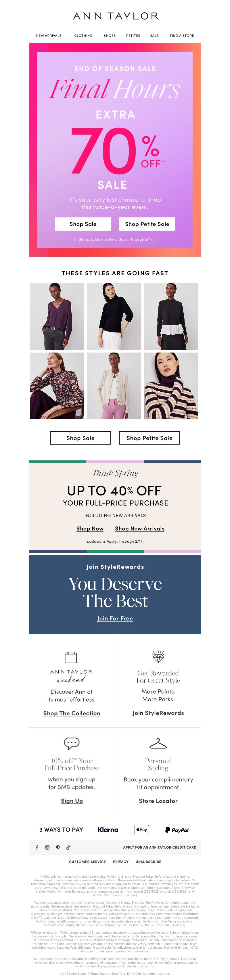Open the Store Locator link

[x=158, y=801]
